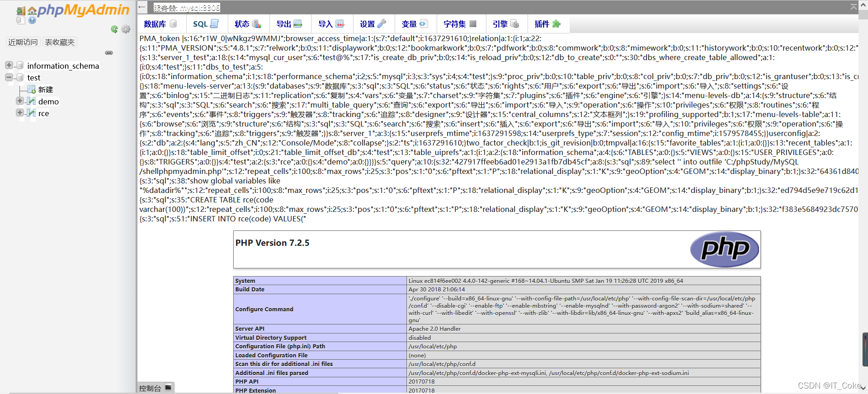Open the information_schema database link
Viewport: 868px width, 394px height.
coord(63,66)
